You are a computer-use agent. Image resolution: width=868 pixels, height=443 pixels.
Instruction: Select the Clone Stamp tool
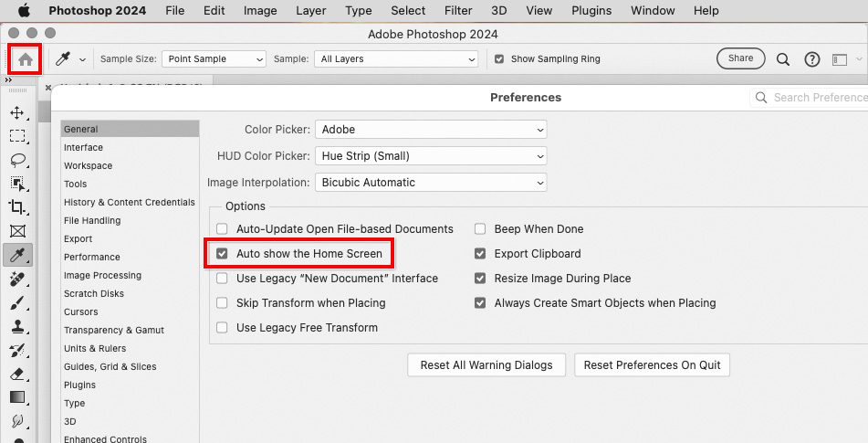click(17, 327)
